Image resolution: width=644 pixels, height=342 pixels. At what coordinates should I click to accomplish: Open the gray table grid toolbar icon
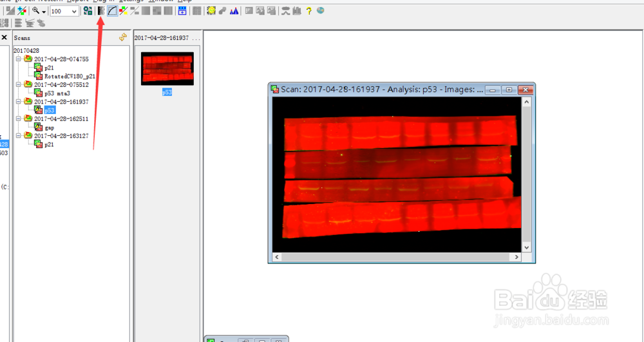click(x=196, y=11)
